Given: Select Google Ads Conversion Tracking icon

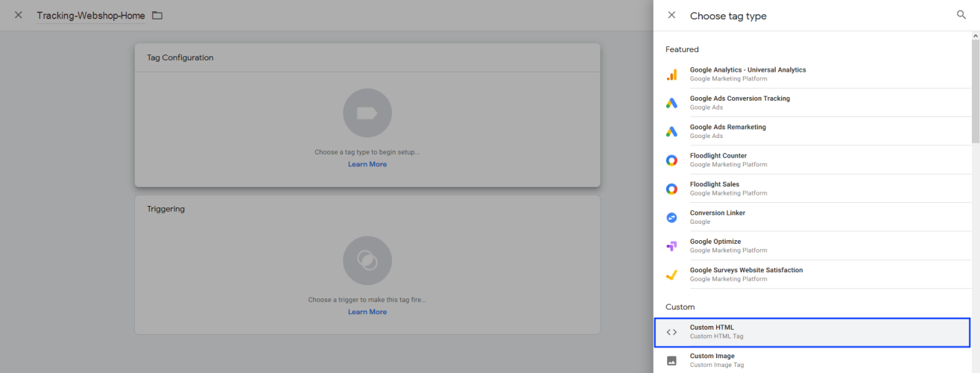Looking at the screenshot, I should coord(671,103).
